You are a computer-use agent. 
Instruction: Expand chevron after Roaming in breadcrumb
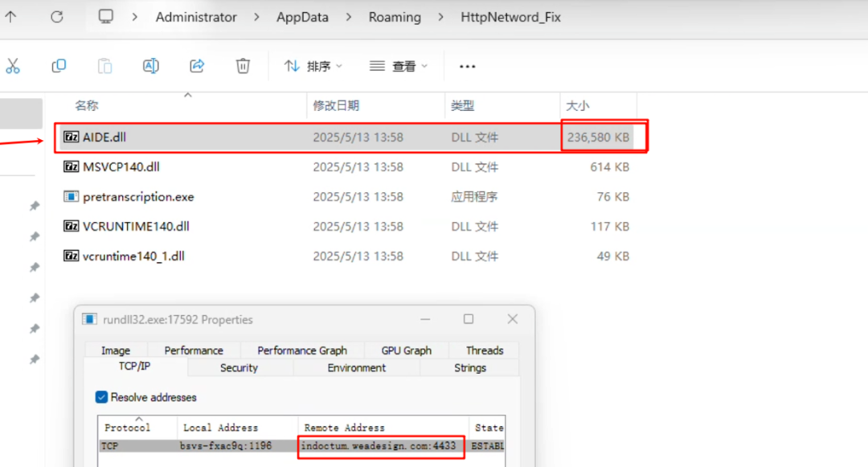pyautogui.click(x=440, y=17)
